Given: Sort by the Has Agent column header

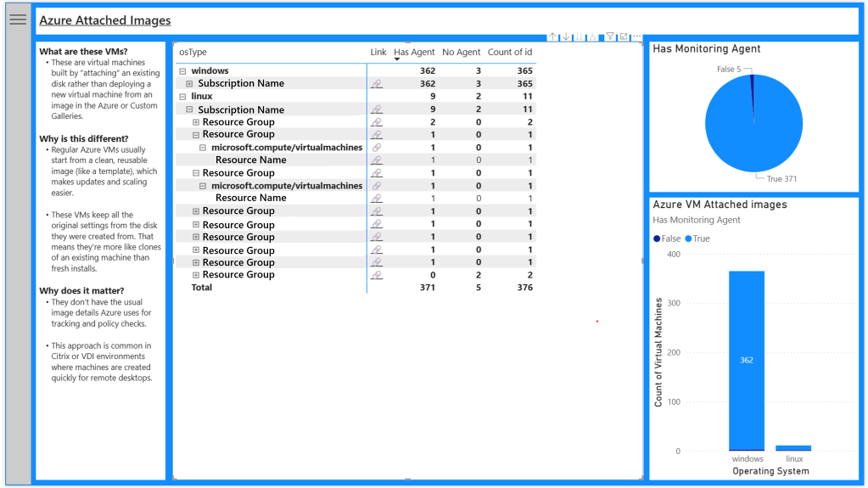Looking at the screenshot, I should (x=414, y=53).
